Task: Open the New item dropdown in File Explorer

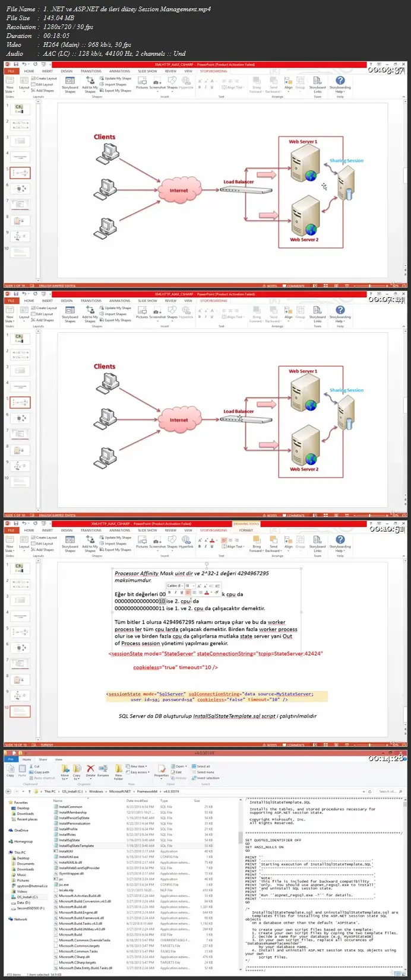Action: (x=138, y=766)
